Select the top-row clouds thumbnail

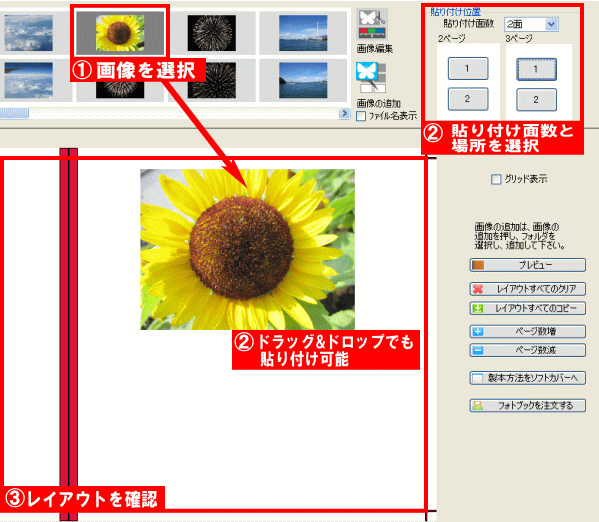pyautogui.click(x=28, y=33)
